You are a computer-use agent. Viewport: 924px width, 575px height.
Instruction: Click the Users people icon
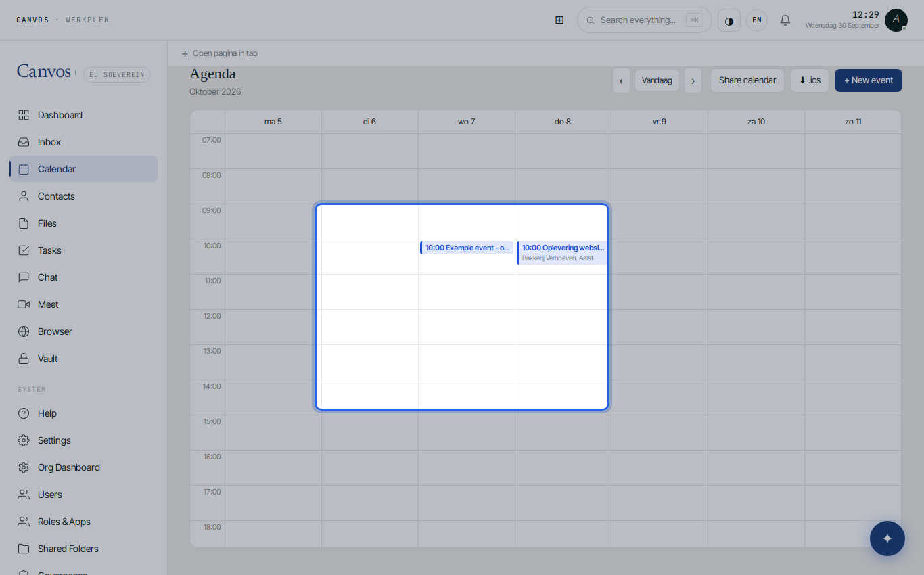(24, 495)
